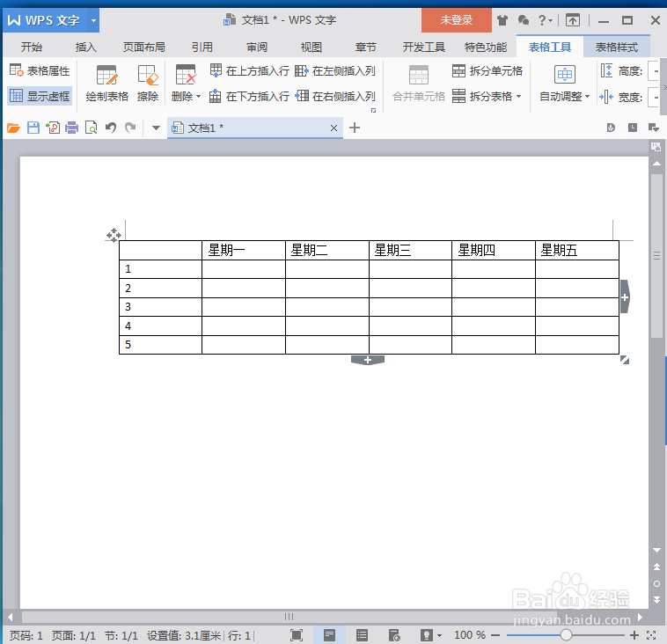
Task: Click 在左侧插入列 insert column left
Action: pos(335,70)
